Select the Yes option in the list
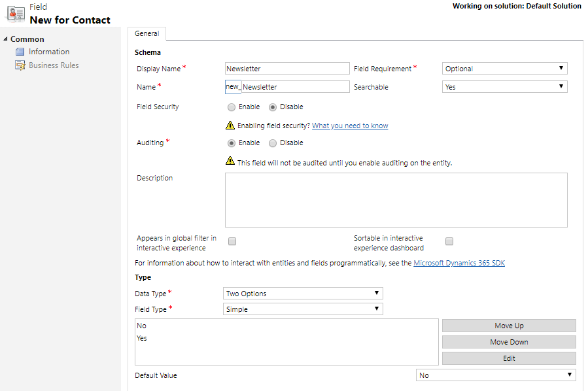 [x=142, y=338]
